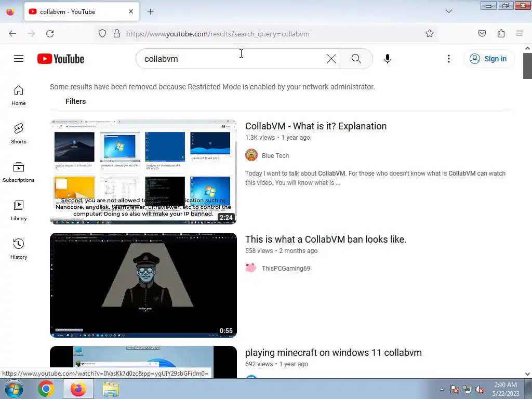The image size is (532, 399).
Task: Clear the search box with the X icon
Action: pyautogui.click(x=331, y=59)
